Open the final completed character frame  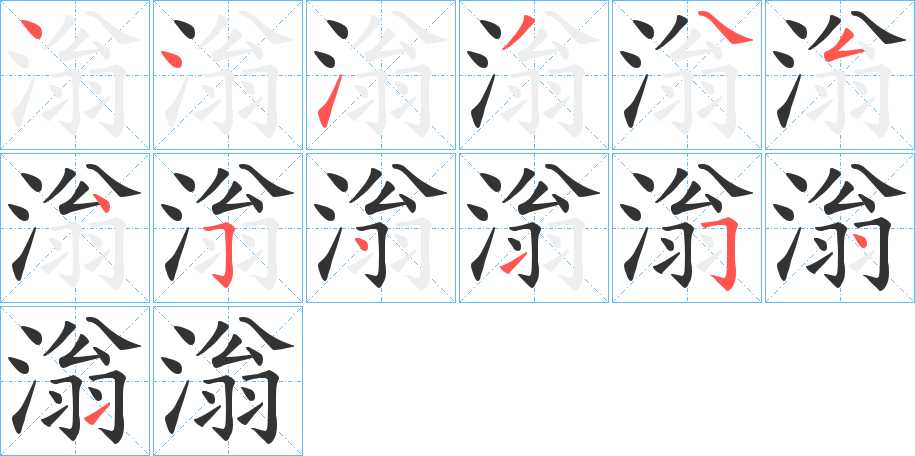coord(228,381)
